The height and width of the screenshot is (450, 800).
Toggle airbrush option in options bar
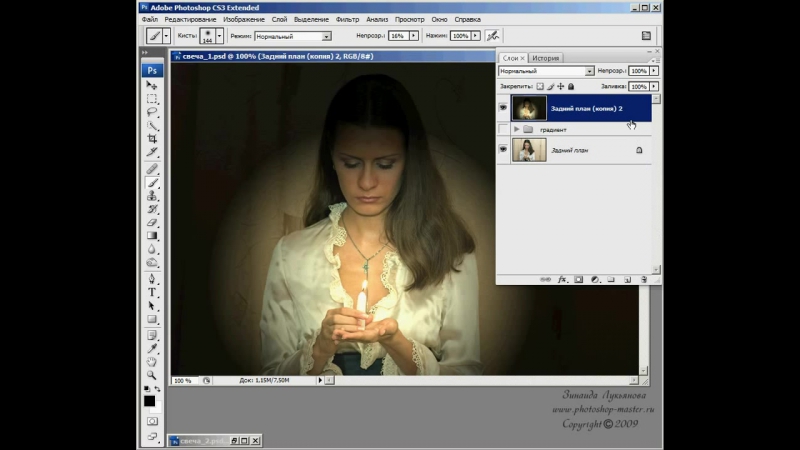pyautogui.click(x=492, y=36)
